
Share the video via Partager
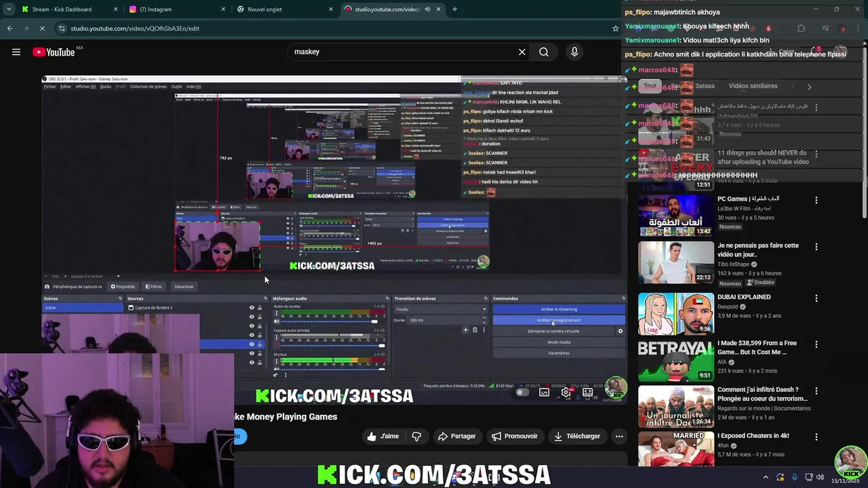click(457, 436)
